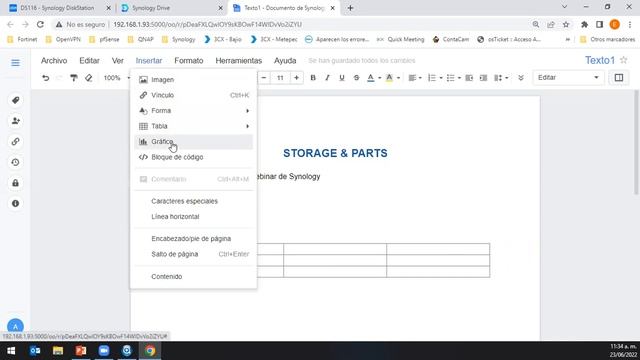Toggle bold formatting

point(313,78)
